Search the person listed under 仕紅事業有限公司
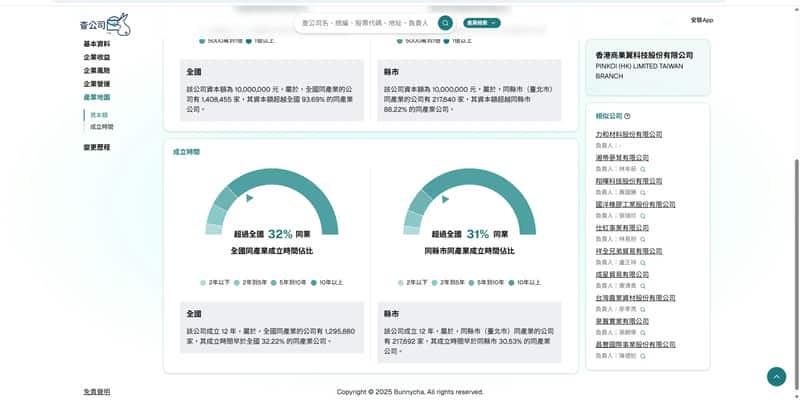This screenshot has height=400, width=800. [643, 239]
